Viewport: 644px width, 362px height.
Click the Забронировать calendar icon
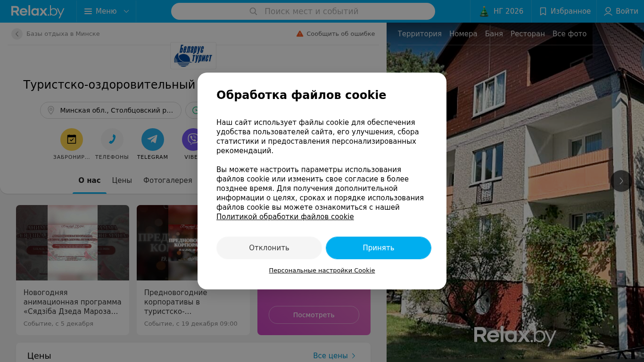pos(72,140)
